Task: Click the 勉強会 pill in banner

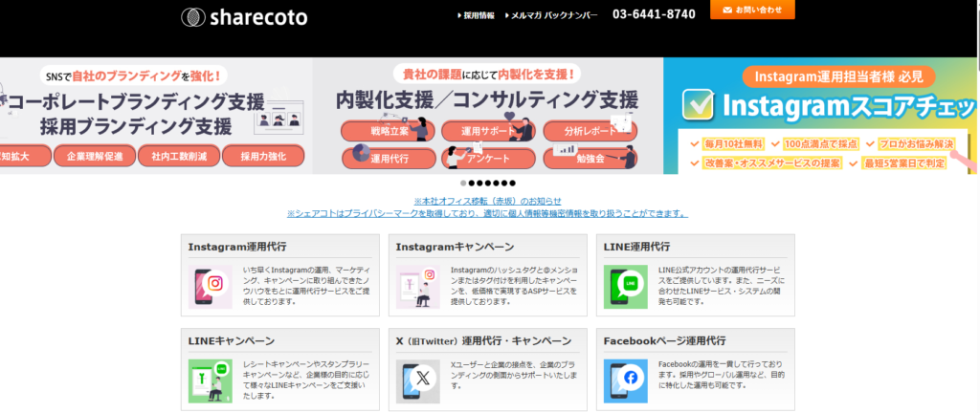Action: 590,159
